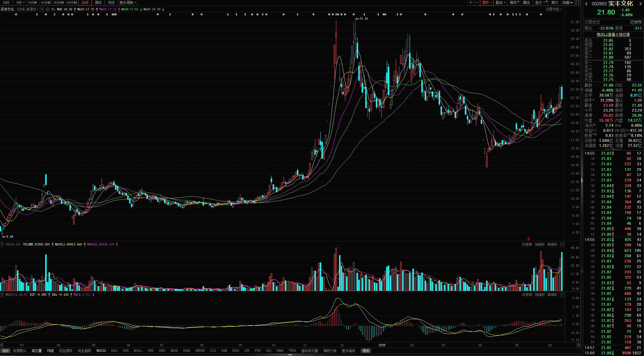Click 加指标 in the VOL panel

540,244
